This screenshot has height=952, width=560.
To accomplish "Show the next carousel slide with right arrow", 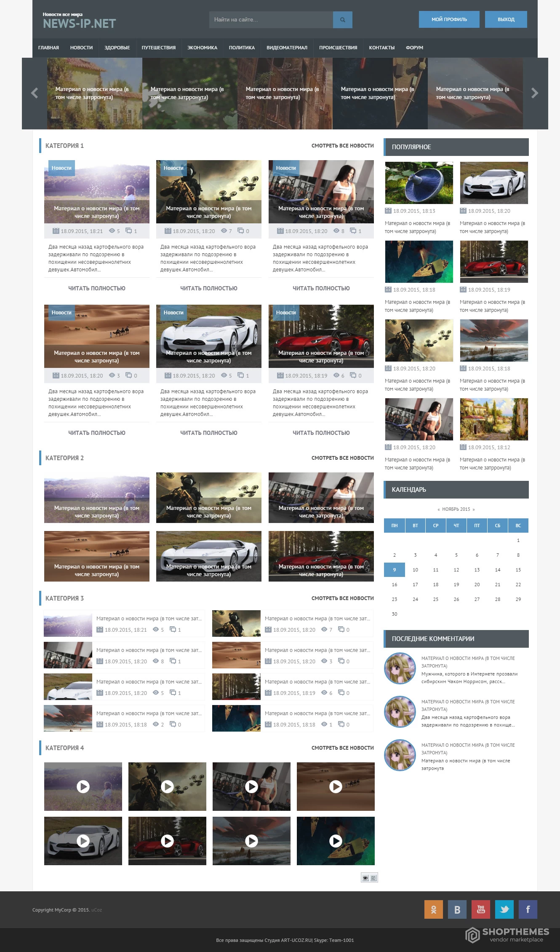I will tap(535, 93).
